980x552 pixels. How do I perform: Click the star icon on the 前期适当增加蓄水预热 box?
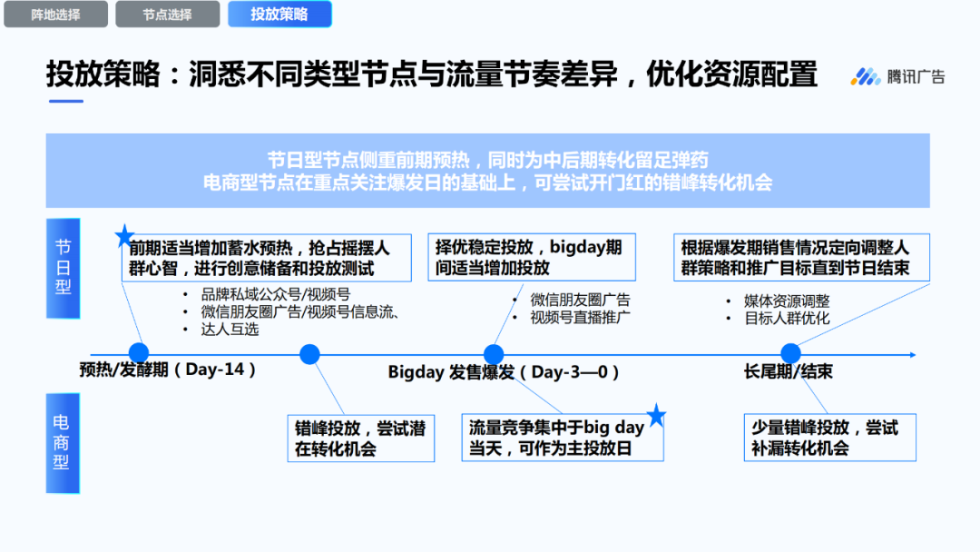pyautogui.click(x=125, y=236)
